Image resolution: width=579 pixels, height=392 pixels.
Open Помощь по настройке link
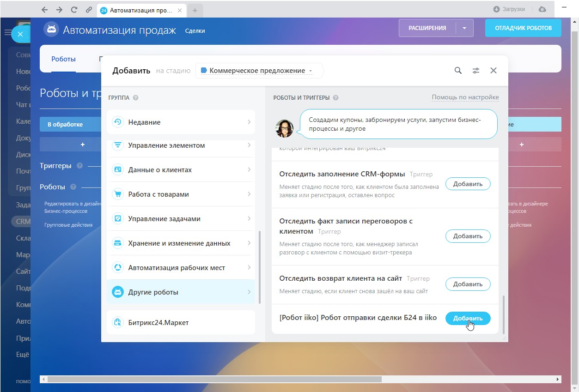click(465, 97)
